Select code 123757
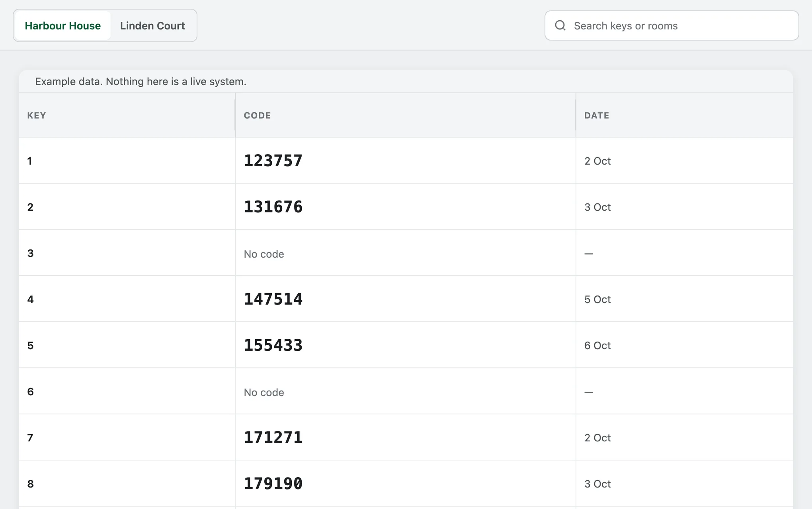Image resolution: width=812 pixels, height=509 pixels. [273, 161]
